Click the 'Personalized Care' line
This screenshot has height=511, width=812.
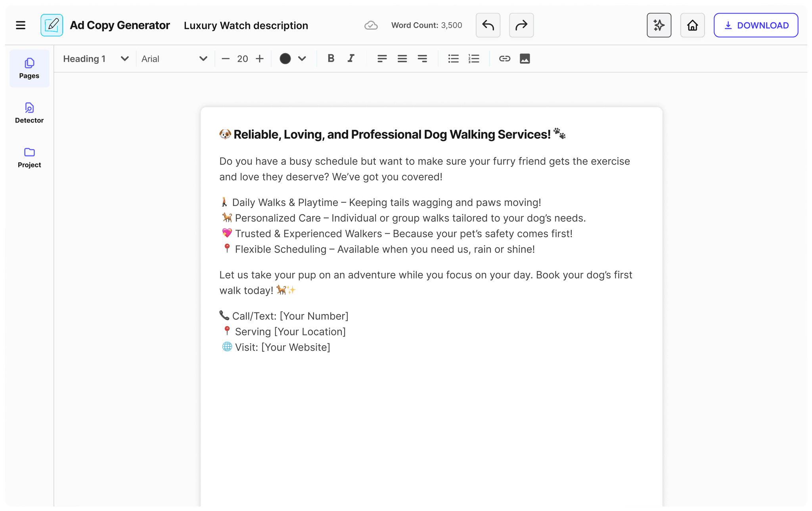[403, 218]
